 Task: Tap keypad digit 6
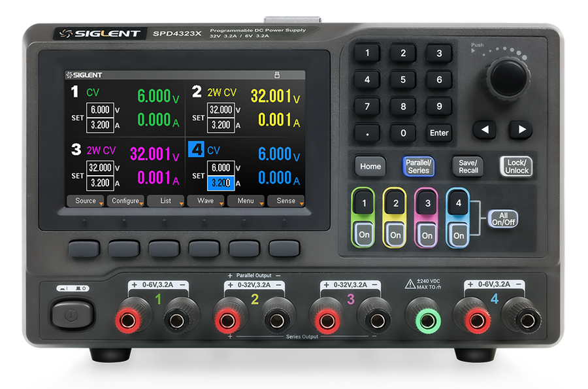pos(439,80)
